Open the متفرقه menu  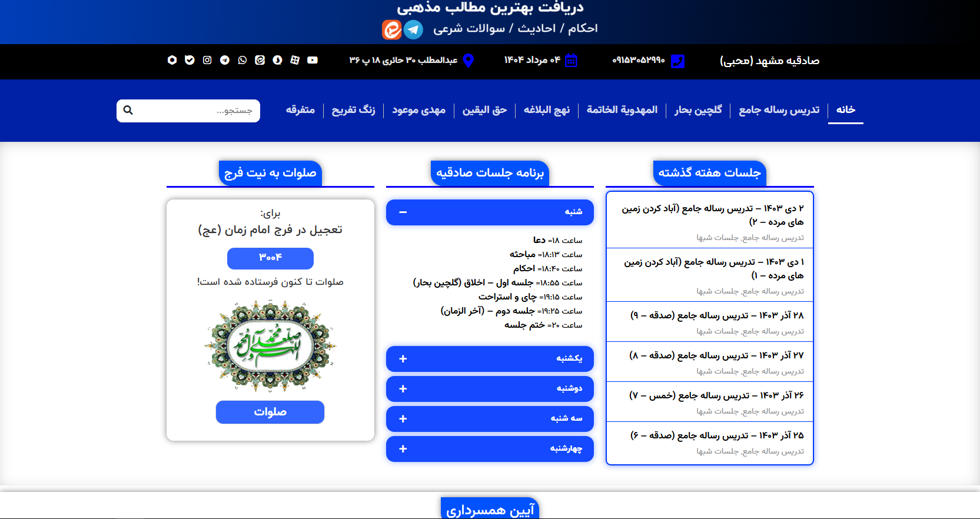pos(300,110)
